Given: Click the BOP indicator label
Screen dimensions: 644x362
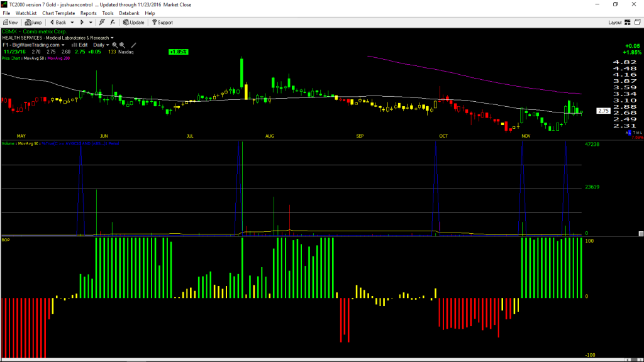Looking at the screenshot, I should pyautogui.click(x=6, y=239).
